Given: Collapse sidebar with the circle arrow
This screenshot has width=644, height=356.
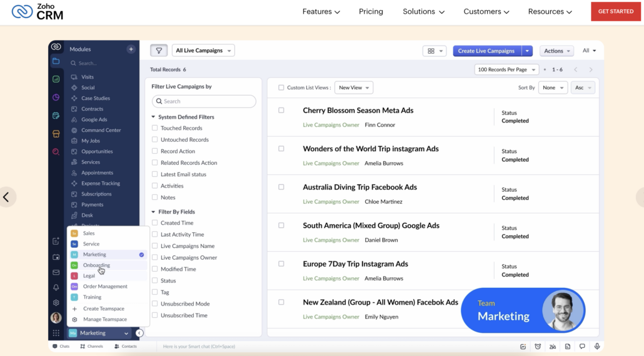Looking at the screenshot, I should pyautogui.click(x=139, y=333).
